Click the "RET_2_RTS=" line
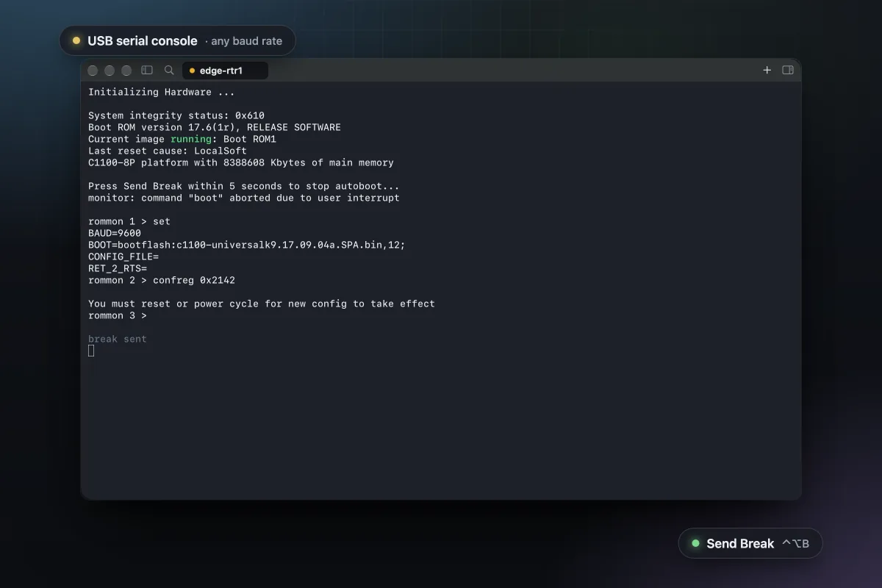Viewport: 882px width, 588px height. click(118, 268)
